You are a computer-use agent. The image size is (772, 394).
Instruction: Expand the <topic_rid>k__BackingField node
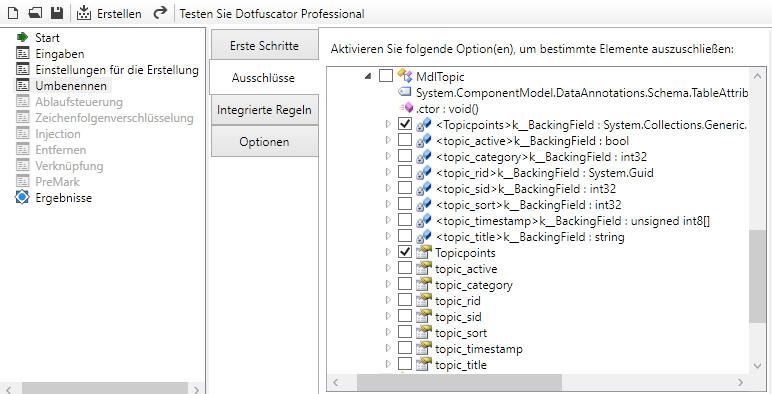point(388,172)
